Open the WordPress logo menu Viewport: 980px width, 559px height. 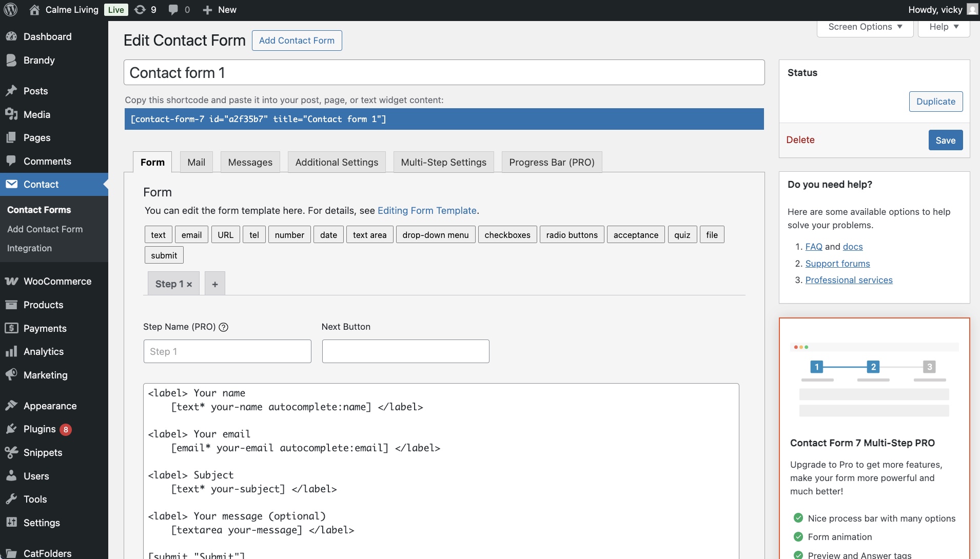[11, 10]
